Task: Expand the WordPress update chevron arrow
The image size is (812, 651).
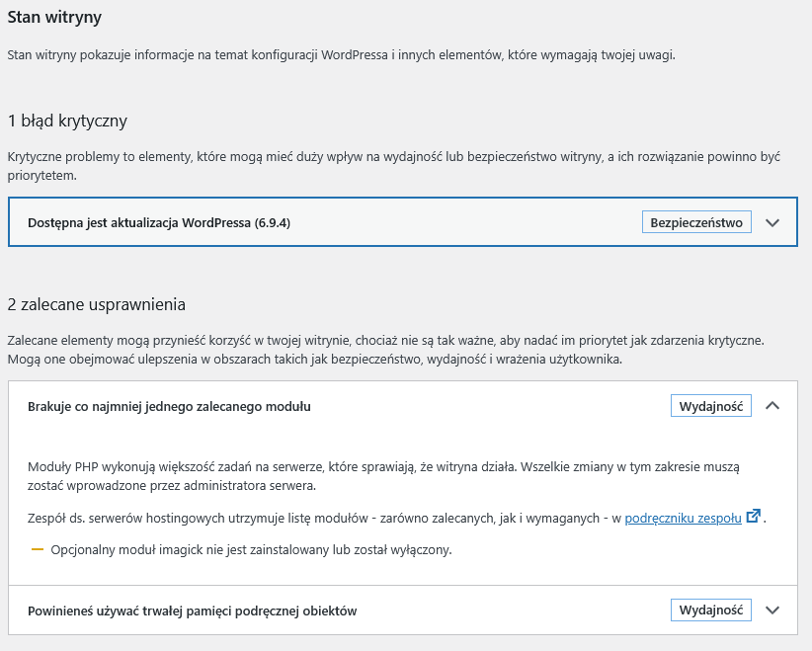Action: (772, 223)
